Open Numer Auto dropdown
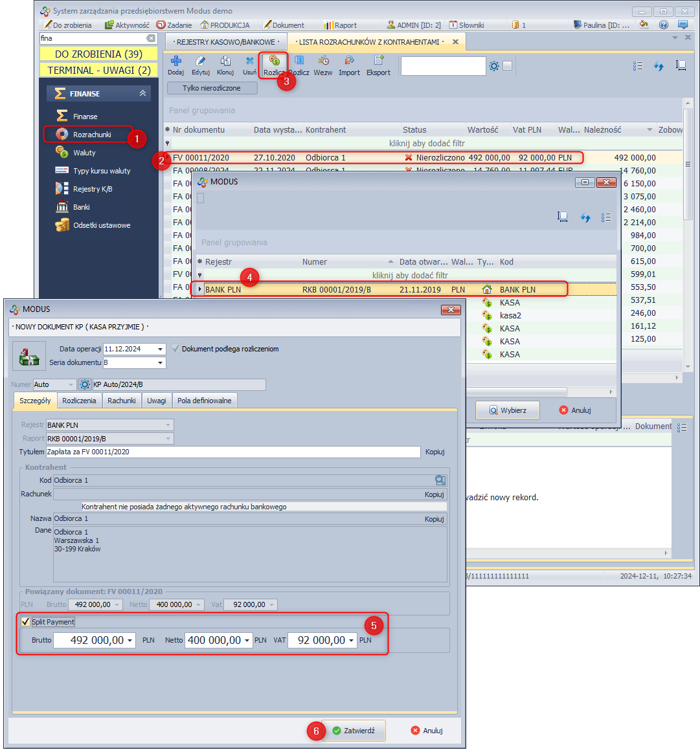Image resolution: width=700 pixels, height=752 pixels. click(x=71, y=384)
